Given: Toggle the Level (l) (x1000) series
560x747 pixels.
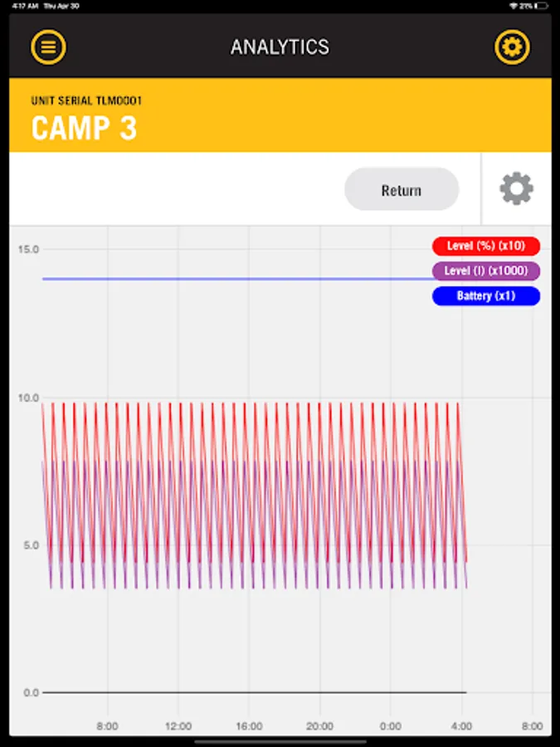Looking at the screenshot, I should click(x=486, y=271).
